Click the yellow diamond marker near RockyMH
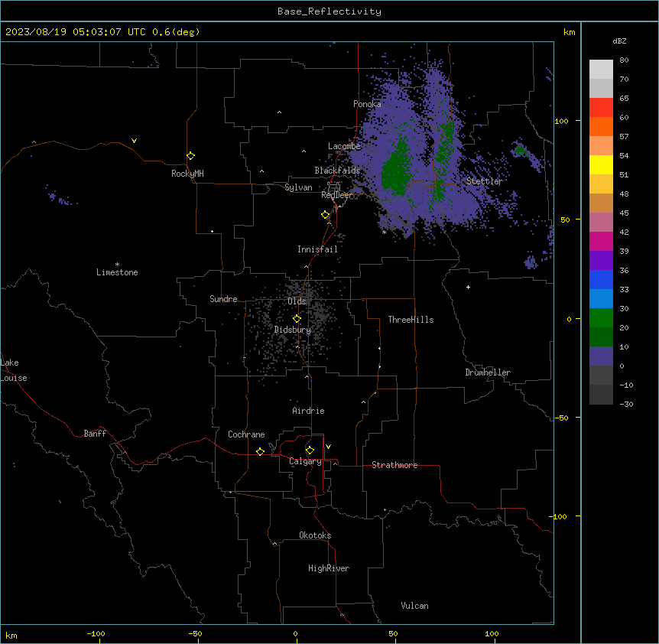The image size is (659, 644). click(191, 156)
